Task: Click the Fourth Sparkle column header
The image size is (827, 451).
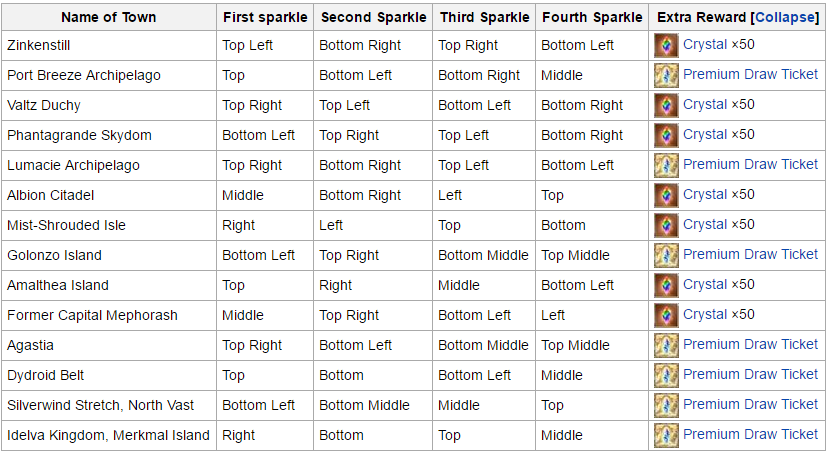Action: click(592, 17)
